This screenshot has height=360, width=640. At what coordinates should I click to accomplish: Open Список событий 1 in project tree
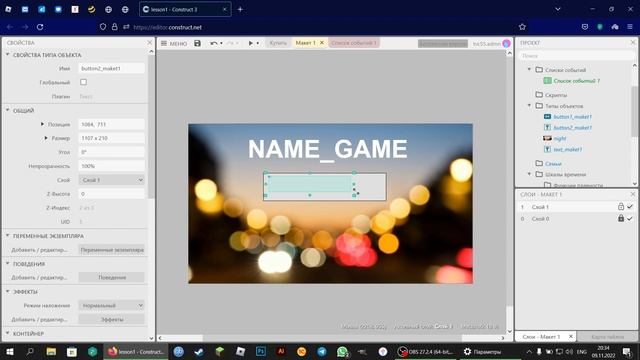pyautogui.click(x=576, y=81)
